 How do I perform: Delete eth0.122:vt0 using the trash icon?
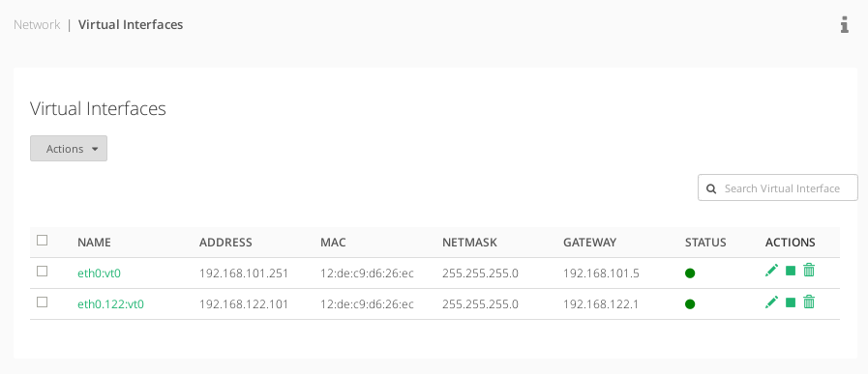click(809, 302)
